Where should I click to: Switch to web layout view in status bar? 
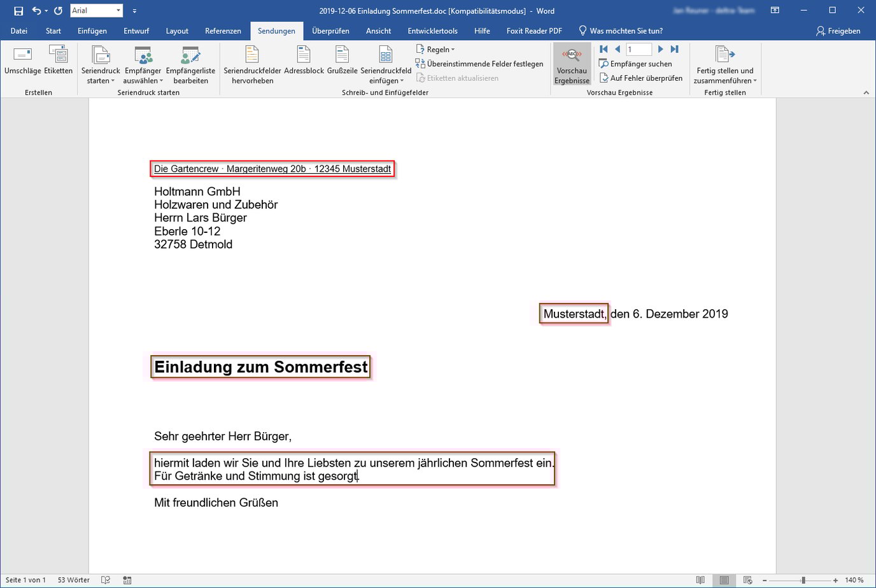coord(747,580)
